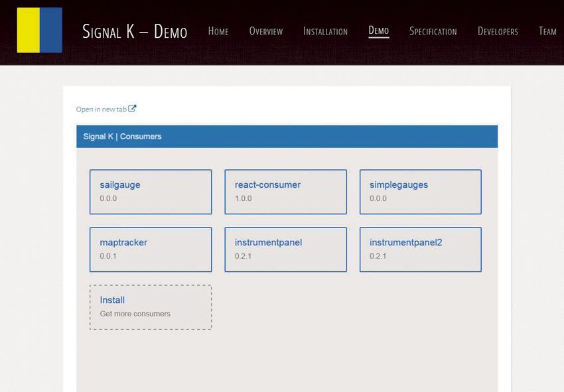Select the Demo menu item
Viewport: 564px width, 392px height.
point(378,31)
